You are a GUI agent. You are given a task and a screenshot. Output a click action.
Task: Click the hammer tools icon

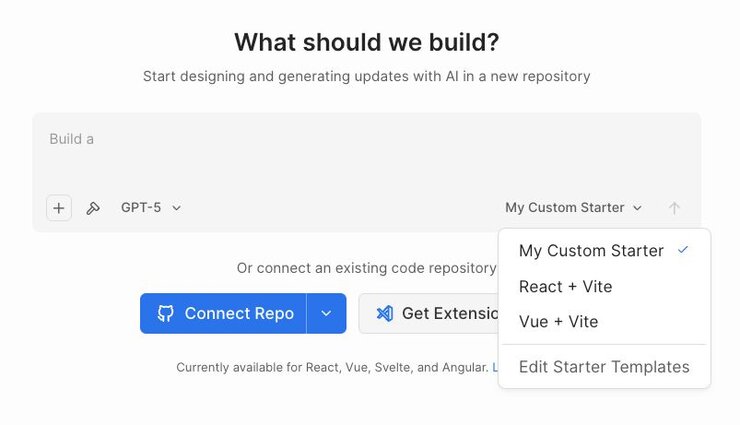93,208
